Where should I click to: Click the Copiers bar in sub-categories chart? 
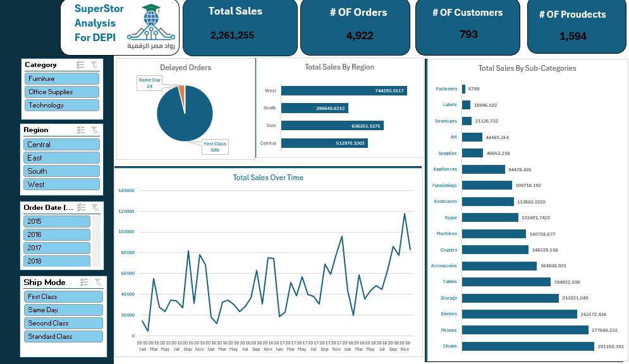coord(496,250)
